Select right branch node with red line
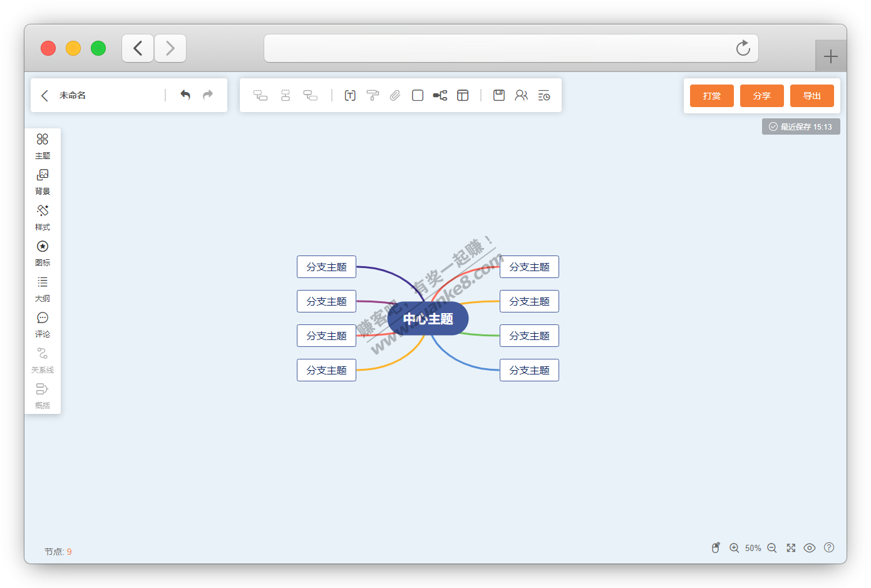This screenshot has width=871, height=588. pos(529,267)
